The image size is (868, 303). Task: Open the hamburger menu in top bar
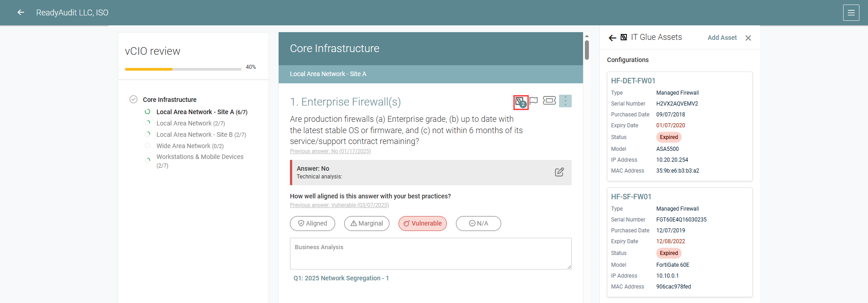851,13
